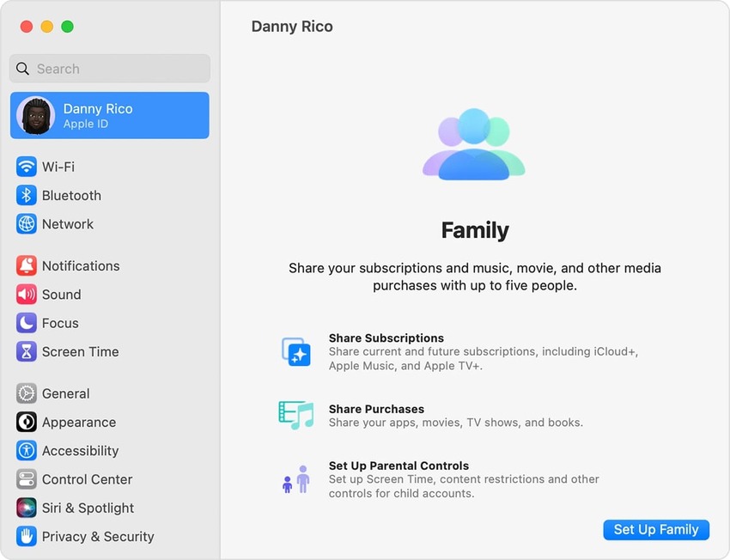Open Notifications bell icon
The width and height of the screenshot is (730, 560).
[27, 266]
